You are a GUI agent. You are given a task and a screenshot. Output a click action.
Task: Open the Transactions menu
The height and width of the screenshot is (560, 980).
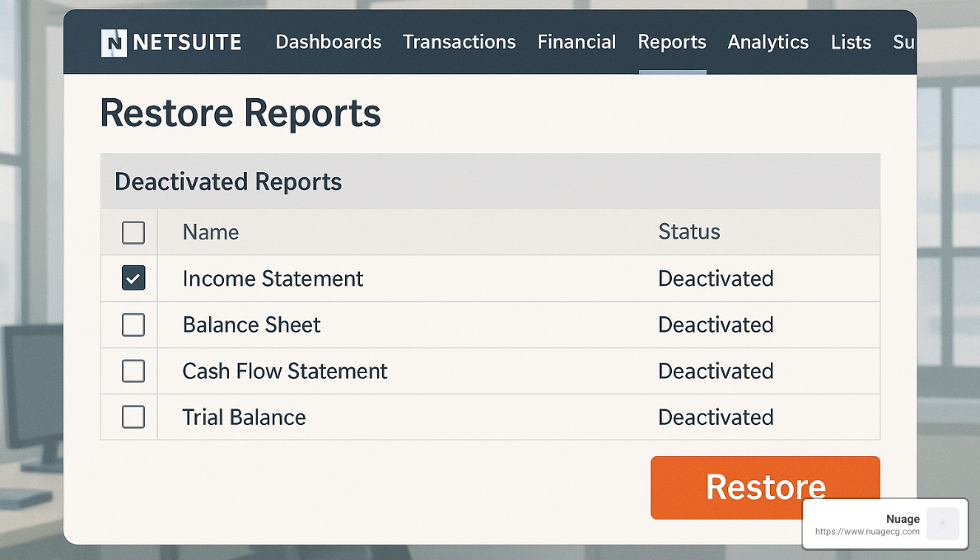pos(459,42)
